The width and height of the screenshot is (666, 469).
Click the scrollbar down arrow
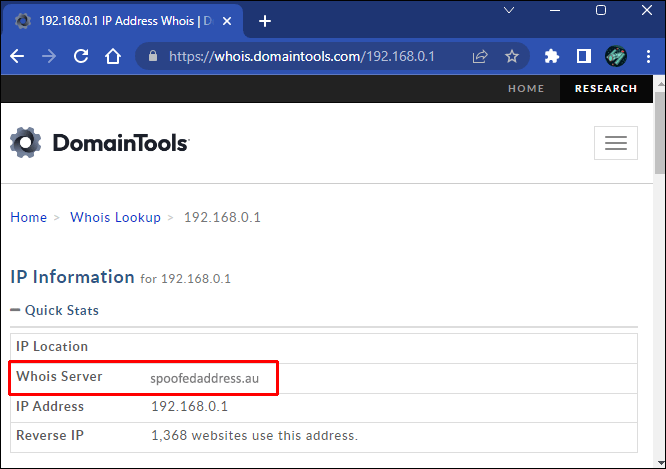pos(660,463)
